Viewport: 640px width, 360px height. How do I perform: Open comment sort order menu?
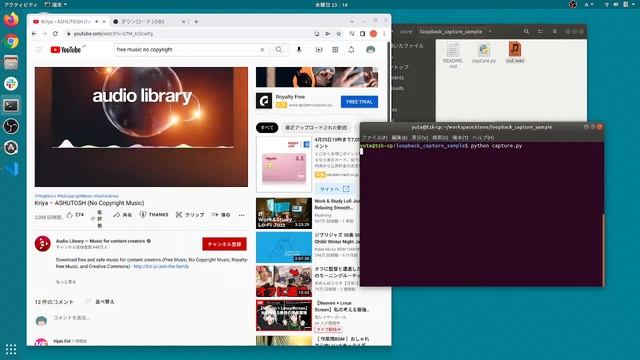click(100, 302)
